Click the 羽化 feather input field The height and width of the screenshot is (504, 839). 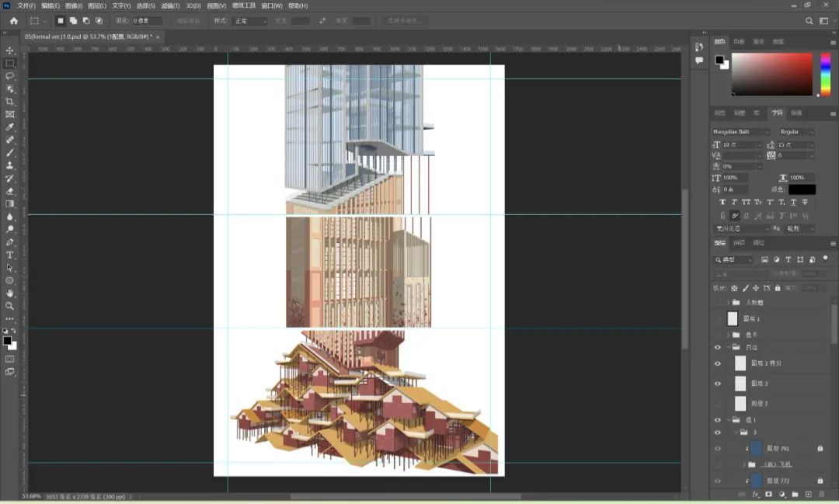(x=147, y=21)
